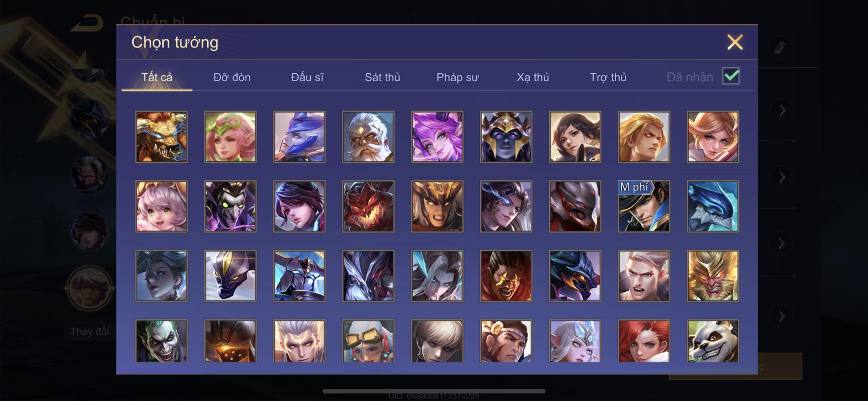Screen dimensions: 868x401
Task: Close the Chọn tướng dialog
Action: (x=735, y=42)
